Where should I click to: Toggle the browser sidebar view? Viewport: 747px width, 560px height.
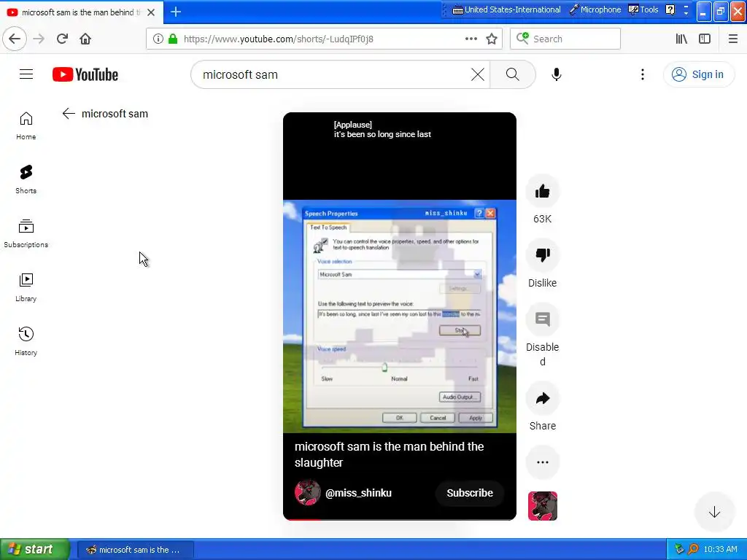(x=705, y=39)
